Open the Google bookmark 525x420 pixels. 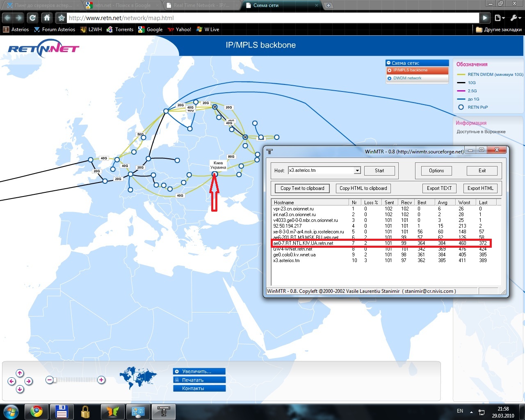151,30
